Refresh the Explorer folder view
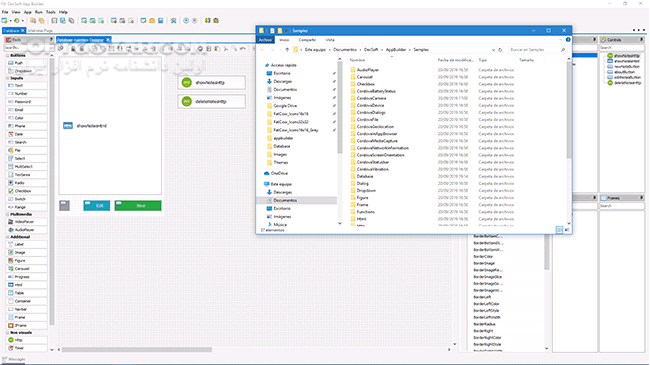This screenshot has height=365, width=650. click(x=500, y=50)
